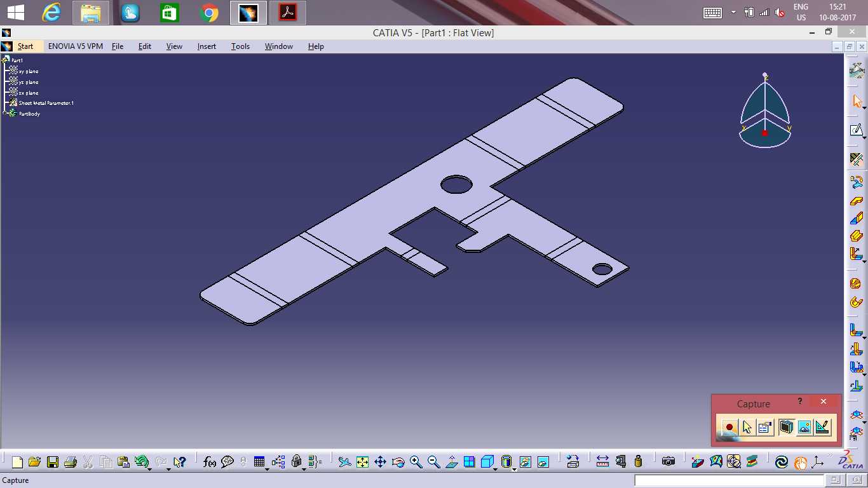Screen dimensions: 868x488
Task: Click the Record button in Capture toolbar
Action: point(729,428)
